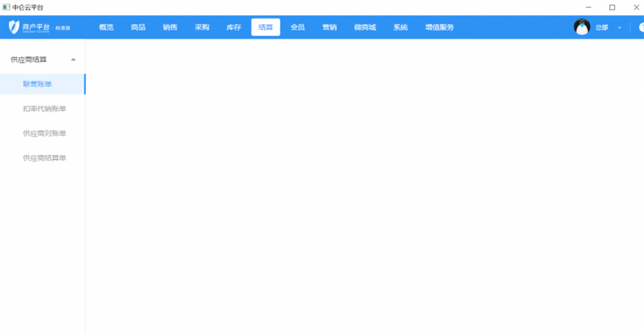Maximize the 中仑云平台 window
The width and height of the screenshot is (644, 332).
click(x=612, y=7)
